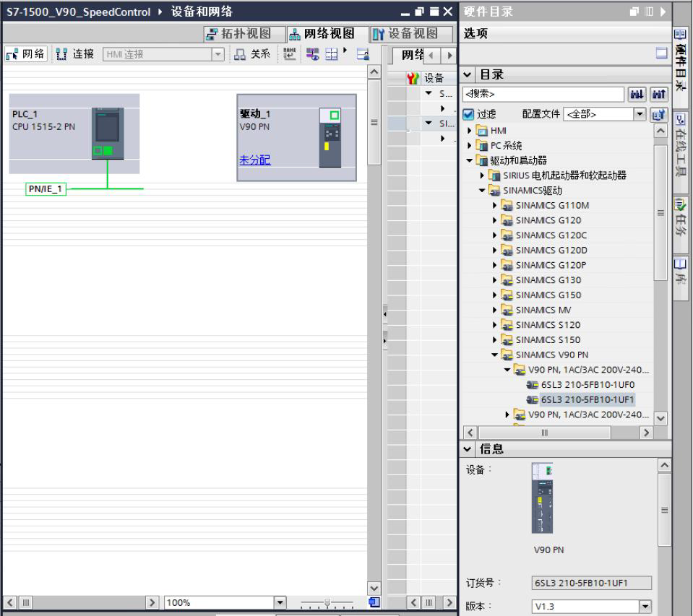The width and height of the screenshot is (693, 616).
Task: Click the grid layout icon in the network toolbar
Action: click(332, 54)
